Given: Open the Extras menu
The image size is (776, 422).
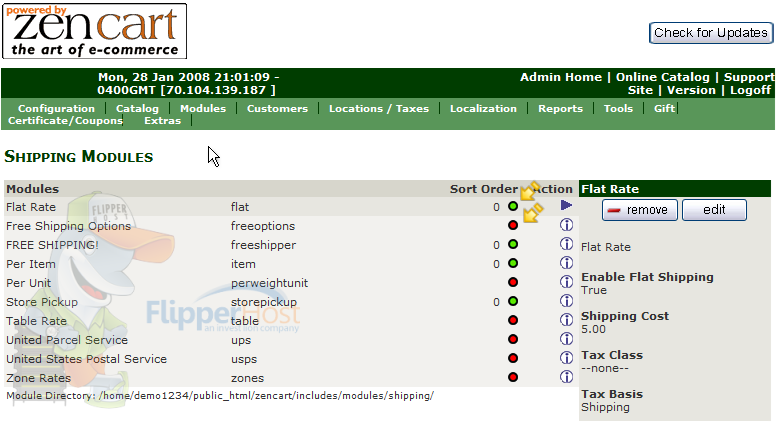Looking at the screenshot, I should (x=162, y=121).
